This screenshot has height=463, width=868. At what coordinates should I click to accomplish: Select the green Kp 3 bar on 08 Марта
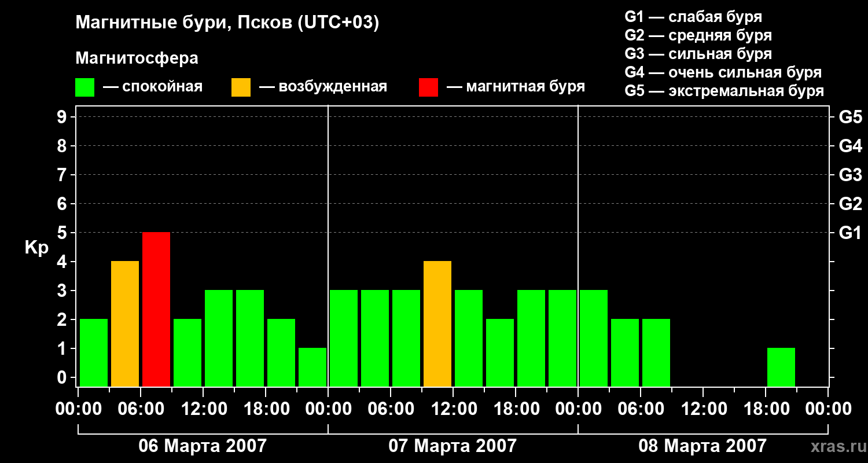click(594, 338)
